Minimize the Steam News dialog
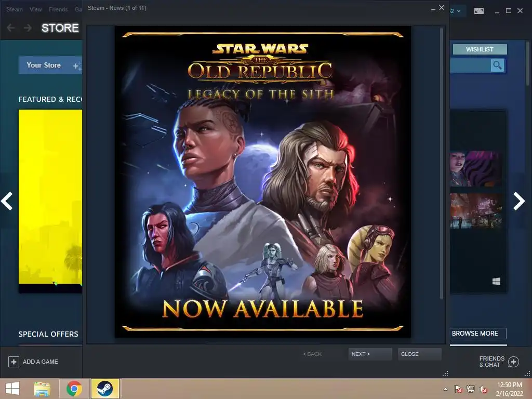The width and height of the screenshot is (532, 399). pyautogui.click(x=433, y=9)
